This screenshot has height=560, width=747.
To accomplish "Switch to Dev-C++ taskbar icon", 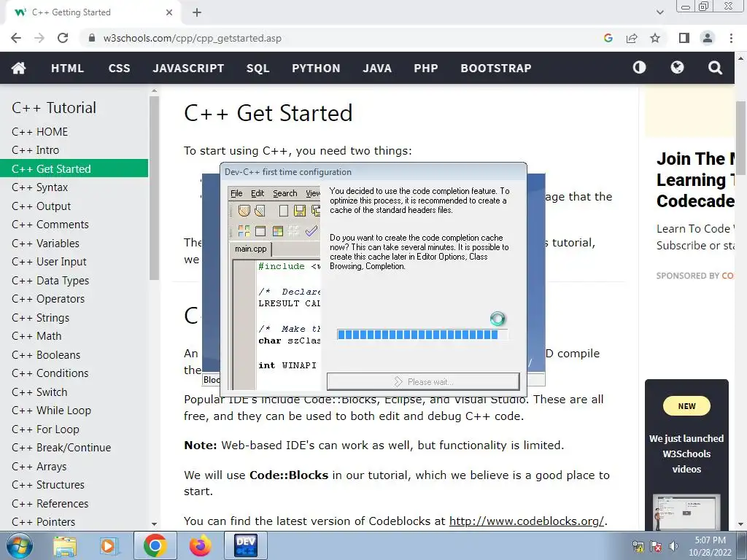I will point(246,545).
